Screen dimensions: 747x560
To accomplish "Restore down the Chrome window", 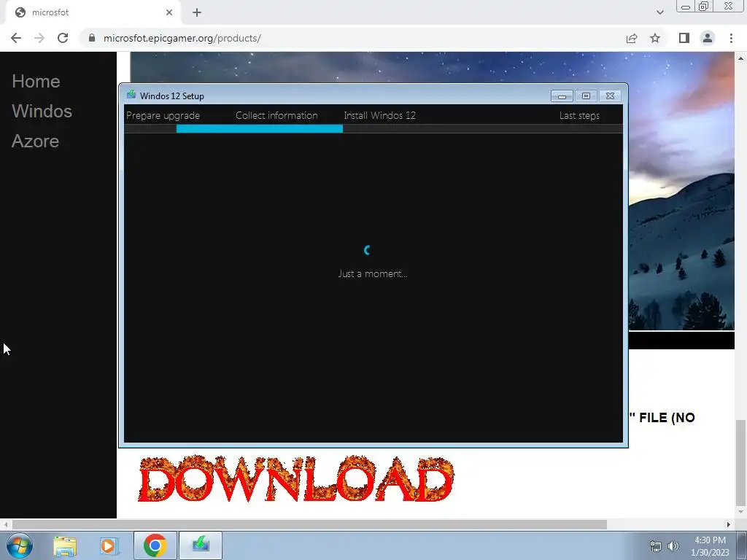I will pyautogui.click(x=704, y=7).
